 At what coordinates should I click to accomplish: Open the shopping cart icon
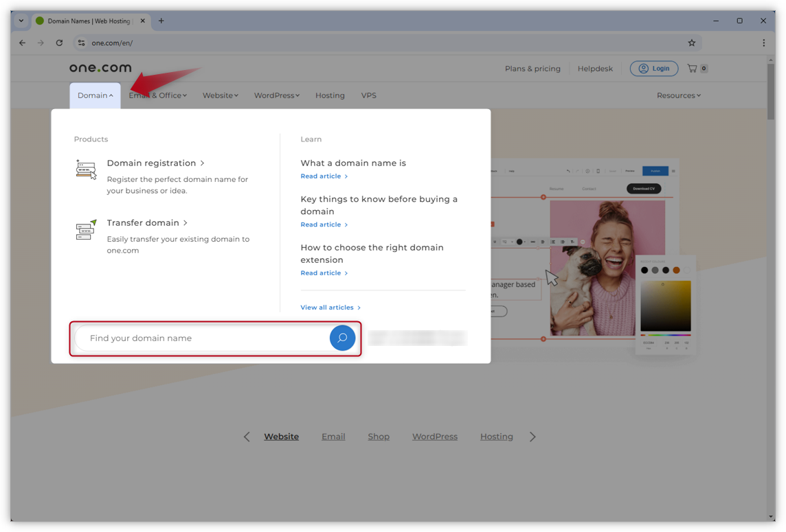pos(692,69)
